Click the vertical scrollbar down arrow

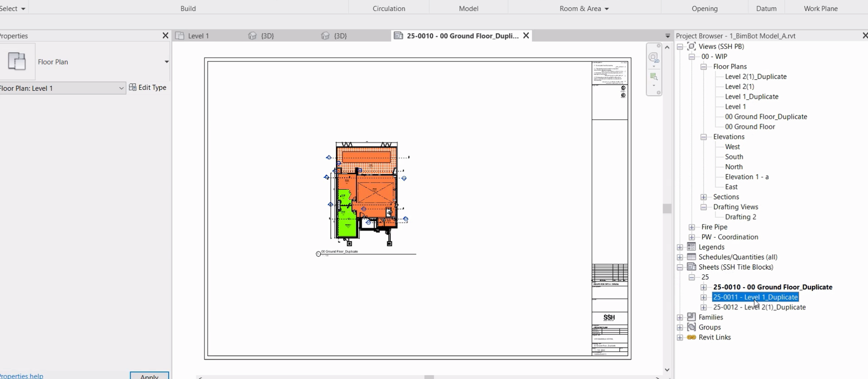667,369
